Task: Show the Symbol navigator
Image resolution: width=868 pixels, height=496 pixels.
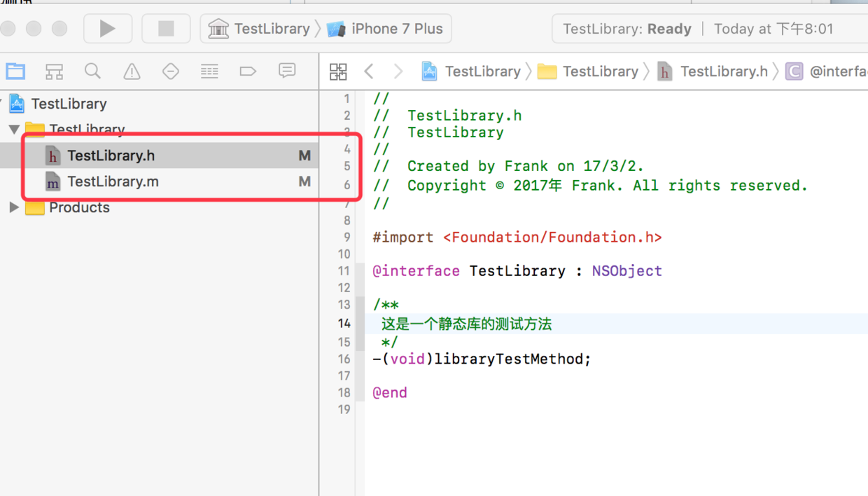Action: 54,71
